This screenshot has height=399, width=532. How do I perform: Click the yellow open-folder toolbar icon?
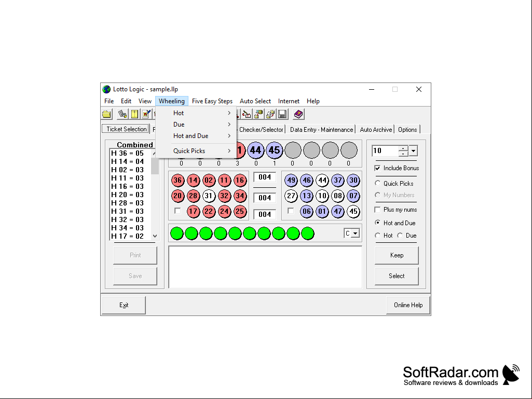(107, 114)
